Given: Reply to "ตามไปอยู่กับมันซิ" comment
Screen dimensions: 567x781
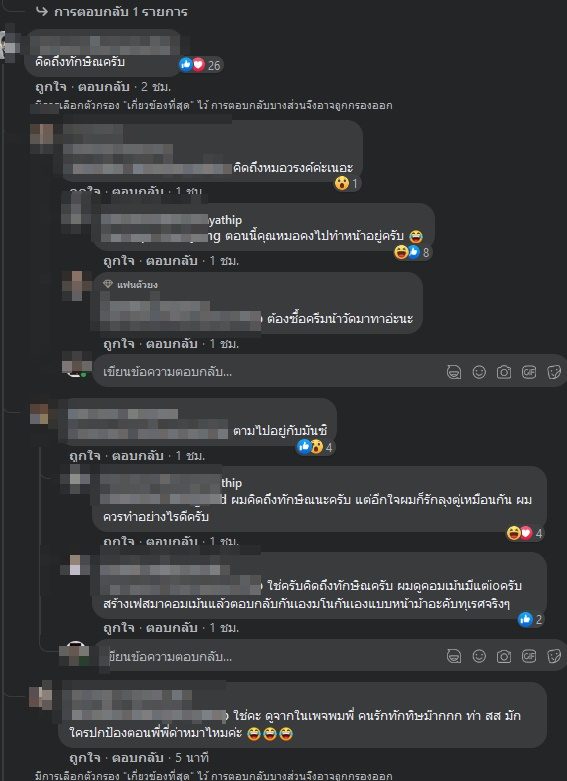Looking at the screenshot, I should [x=138, y=455].
